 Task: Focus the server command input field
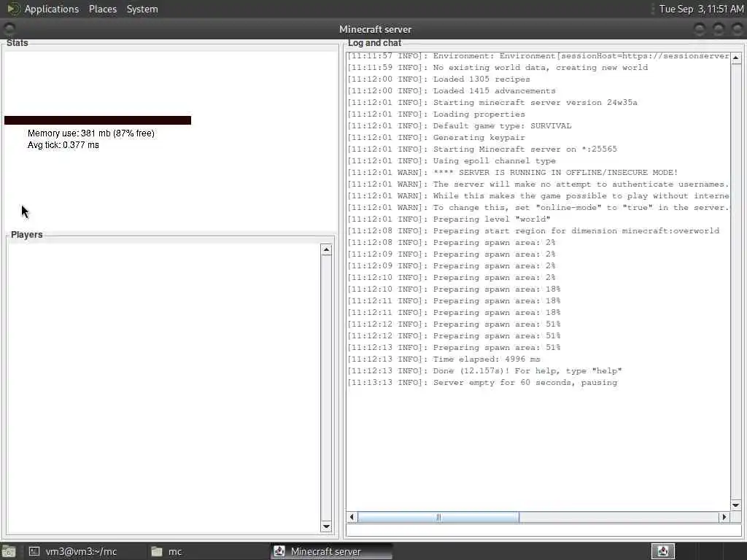(543, 530)
